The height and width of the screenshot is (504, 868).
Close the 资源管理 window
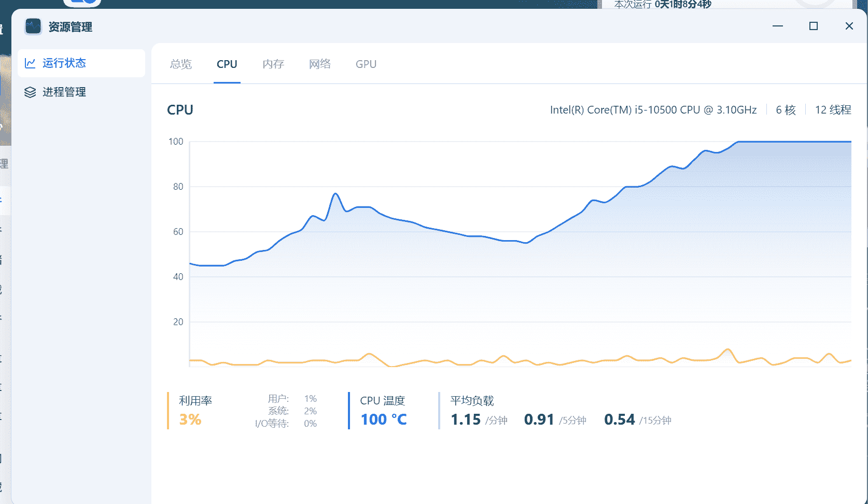click(849, 26)
